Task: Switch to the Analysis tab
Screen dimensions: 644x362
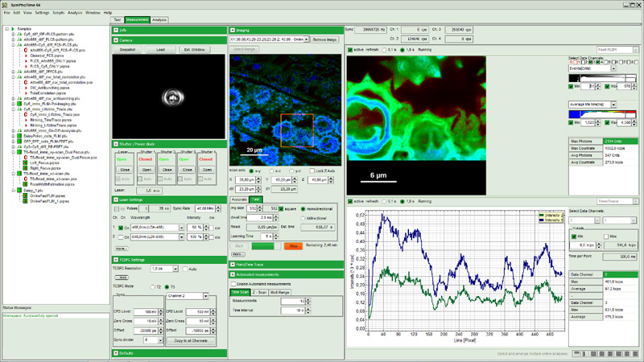Action: [159, 19]
